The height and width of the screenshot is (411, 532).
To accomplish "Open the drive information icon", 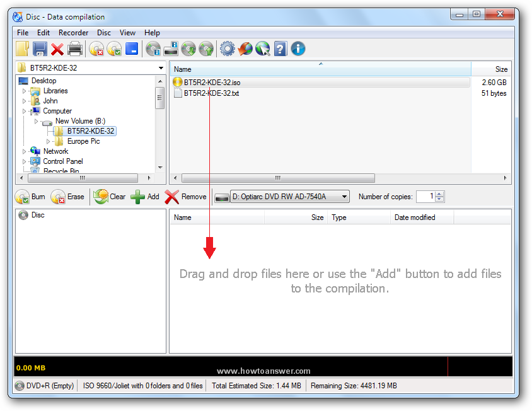I will [171, 49].
